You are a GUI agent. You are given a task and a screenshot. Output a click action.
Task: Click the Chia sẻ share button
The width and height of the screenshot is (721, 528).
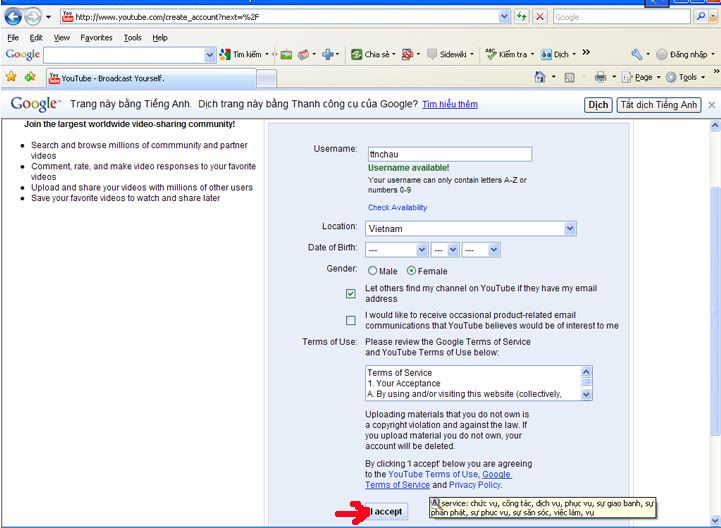[x=371, y=54]
